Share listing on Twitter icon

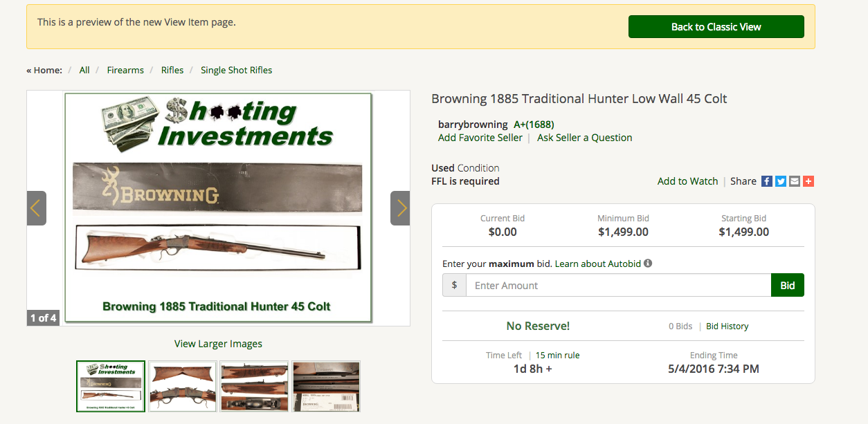point(781,181)
